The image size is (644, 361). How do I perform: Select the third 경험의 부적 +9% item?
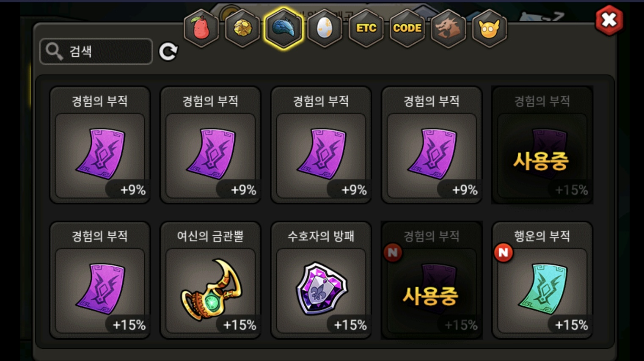click(321, 145)
